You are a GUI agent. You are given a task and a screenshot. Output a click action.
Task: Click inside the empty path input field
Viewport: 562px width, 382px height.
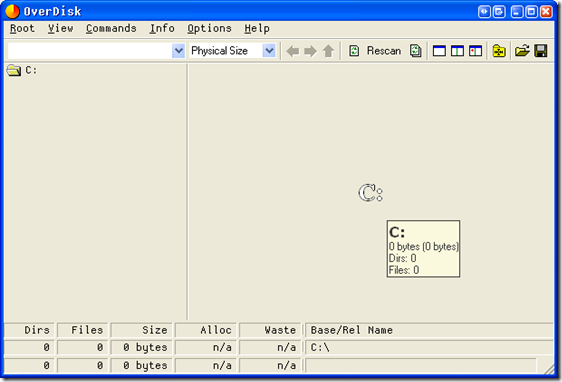click(90, 51)
